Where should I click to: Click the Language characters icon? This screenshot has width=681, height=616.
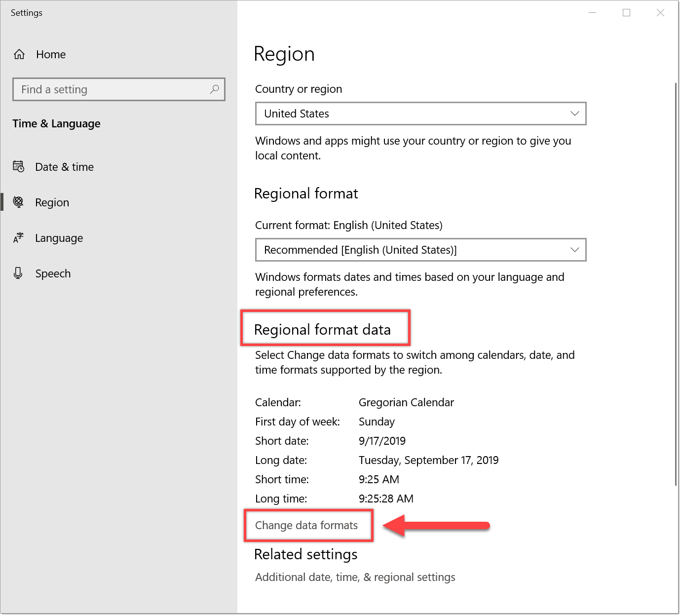tap(18, 238)
